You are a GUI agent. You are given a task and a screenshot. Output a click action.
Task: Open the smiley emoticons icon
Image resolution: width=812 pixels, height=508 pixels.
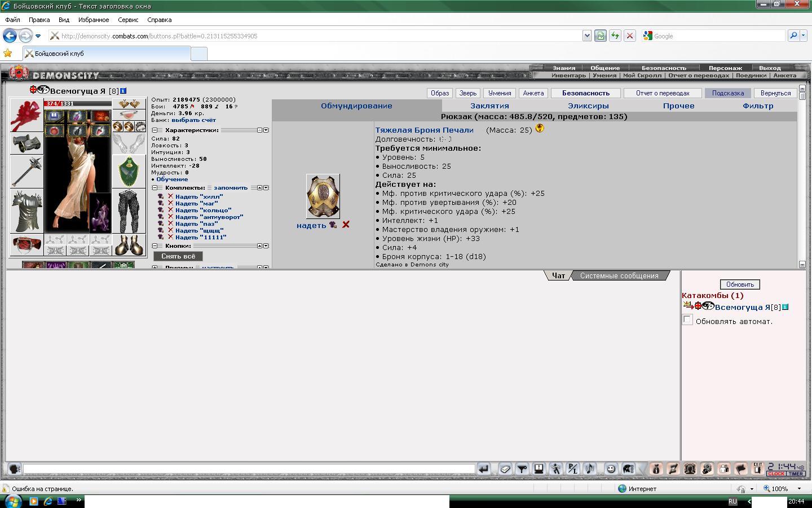click(611, 469)
